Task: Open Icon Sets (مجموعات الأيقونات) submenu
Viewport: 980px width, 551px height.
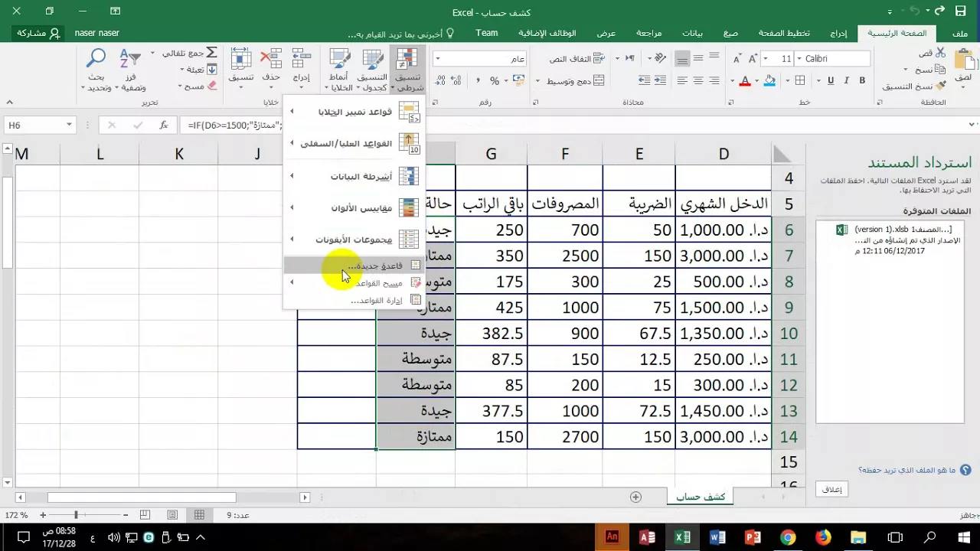Action: point(354,240)
